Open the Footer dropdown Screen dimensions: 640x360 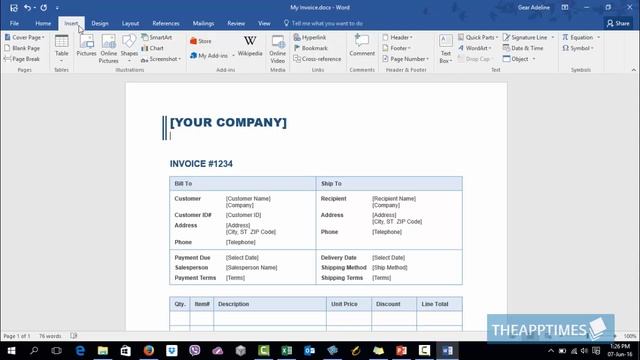(397, 48)
